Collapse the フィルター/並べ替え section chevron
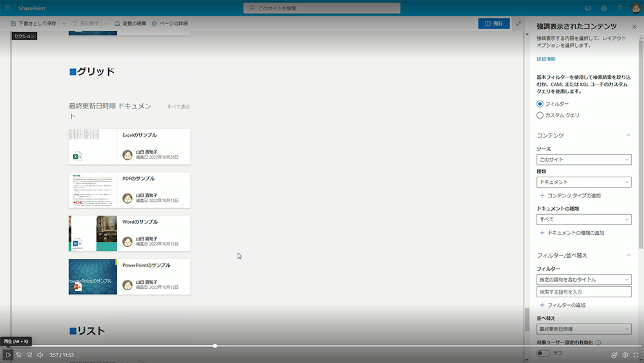Viewport: 644px width, 363px height. 629,255
